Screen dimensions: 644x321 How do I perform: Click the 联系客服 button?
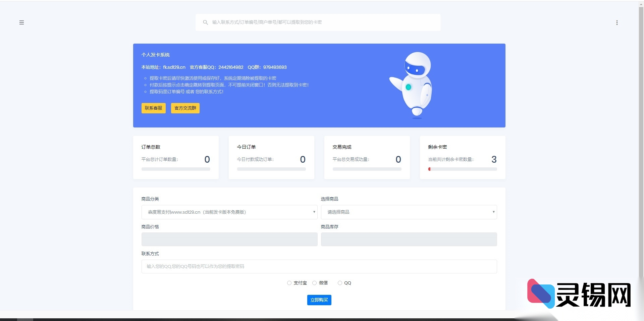153,108
